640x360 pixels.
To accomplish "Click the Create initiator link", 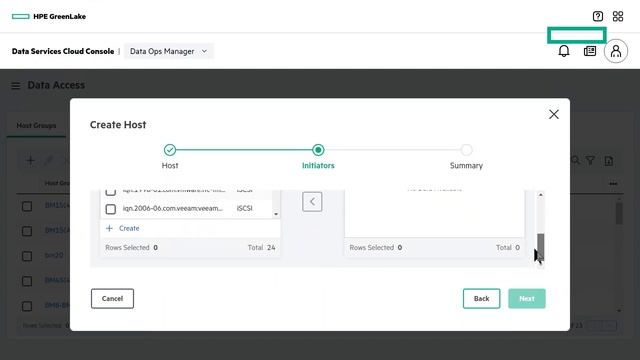I will coord(129,228).
